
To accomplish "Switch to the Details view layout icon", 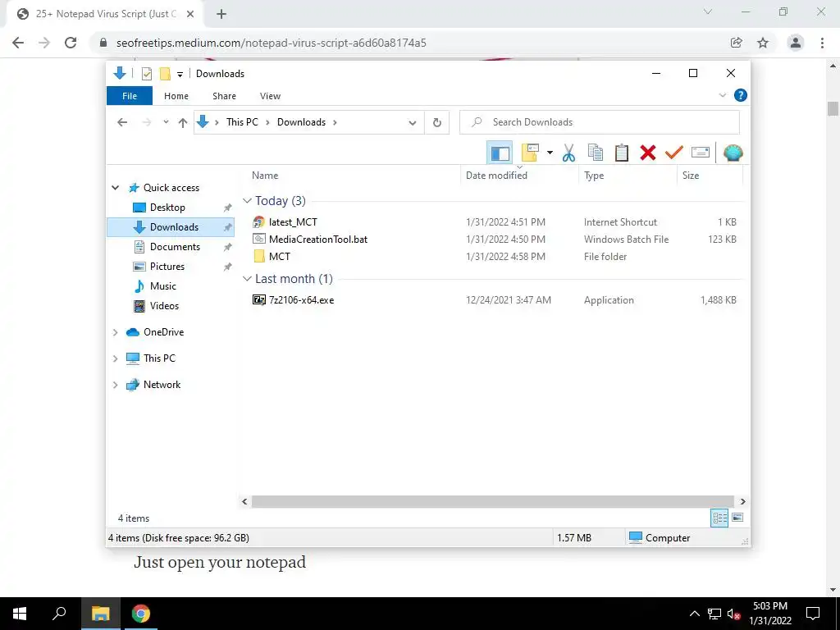I will (719, 518).
